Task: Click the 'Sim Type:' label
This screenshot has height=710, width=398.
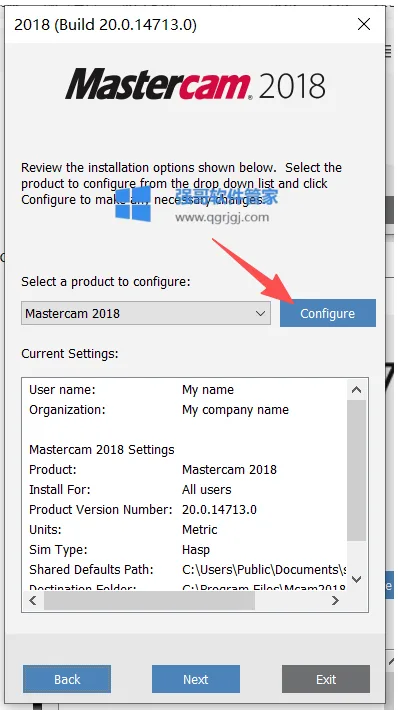Action: pyautogui.click(x=58, y=549)
